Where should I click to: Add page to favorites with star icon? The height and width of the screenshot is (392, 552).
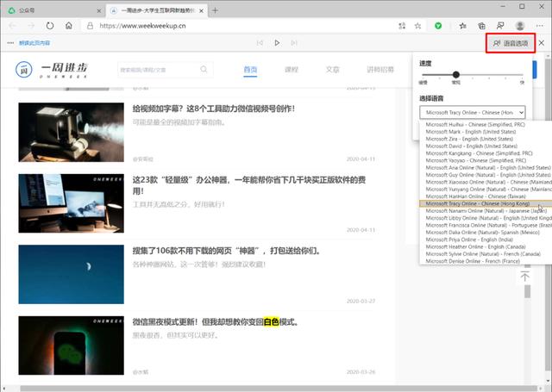point(417,26)
